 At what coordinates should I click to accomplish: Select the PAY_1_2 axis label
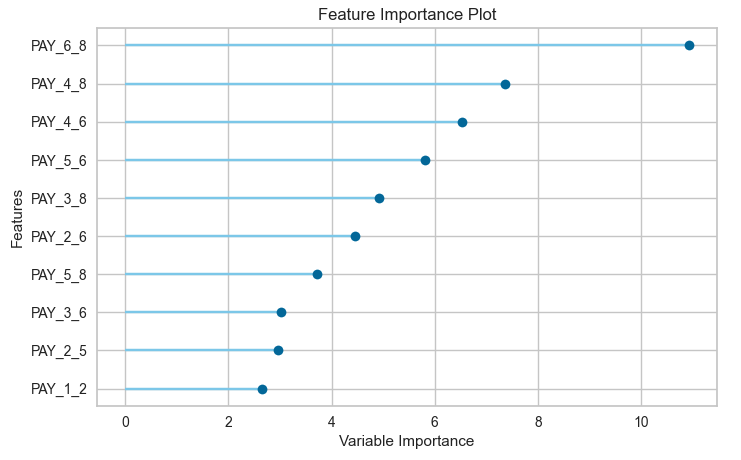(59, 389)
